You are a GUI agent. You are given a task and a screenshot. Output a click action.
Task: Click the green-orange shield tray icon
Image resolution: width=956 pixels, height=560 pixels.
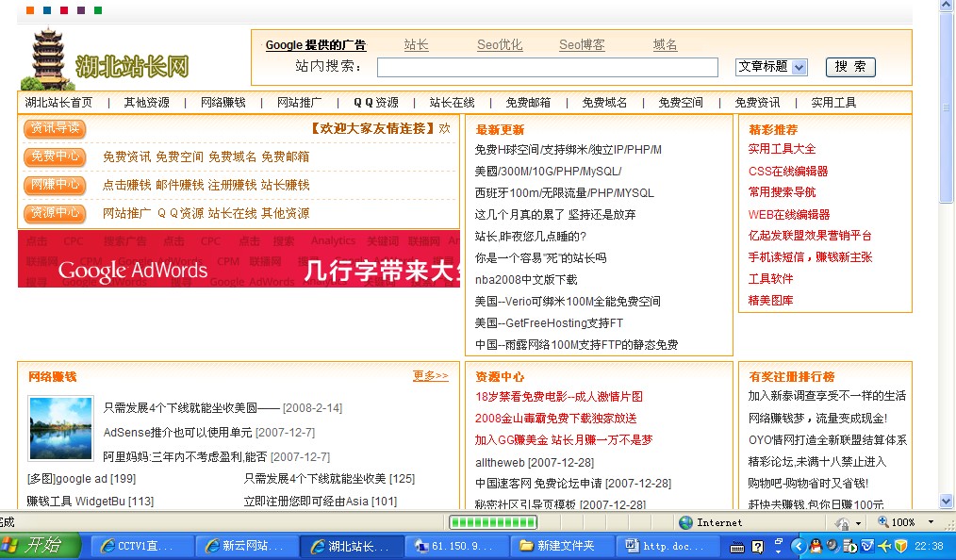[x=900, y=546]
